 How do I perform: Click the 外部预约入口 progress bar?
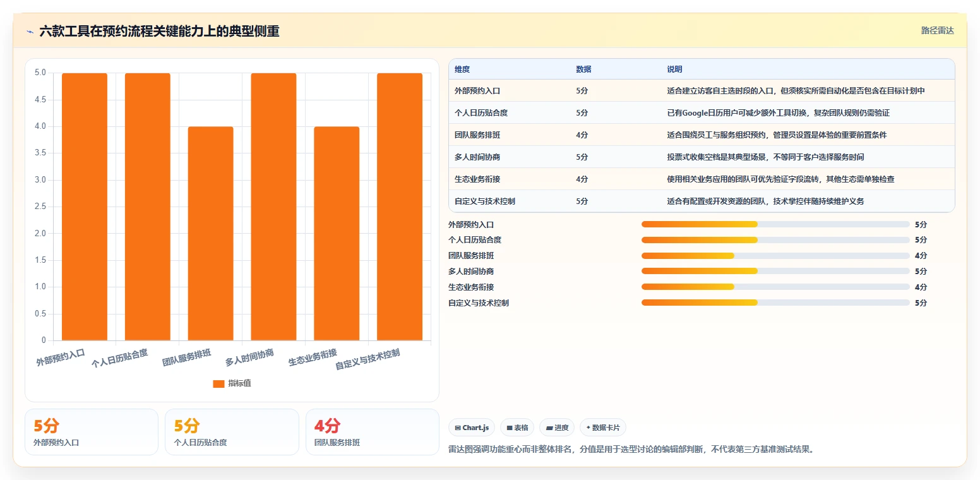coord(775,224)
